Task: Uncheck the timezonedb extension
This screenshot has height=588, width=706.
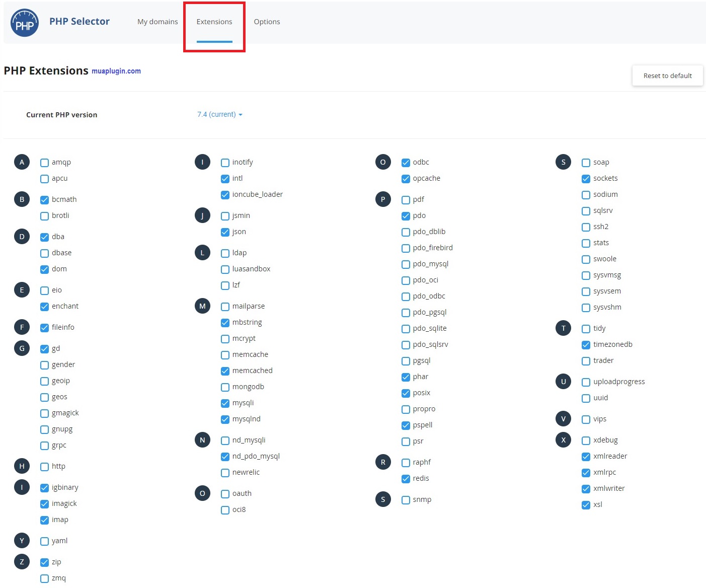Action: click(586, 345)
